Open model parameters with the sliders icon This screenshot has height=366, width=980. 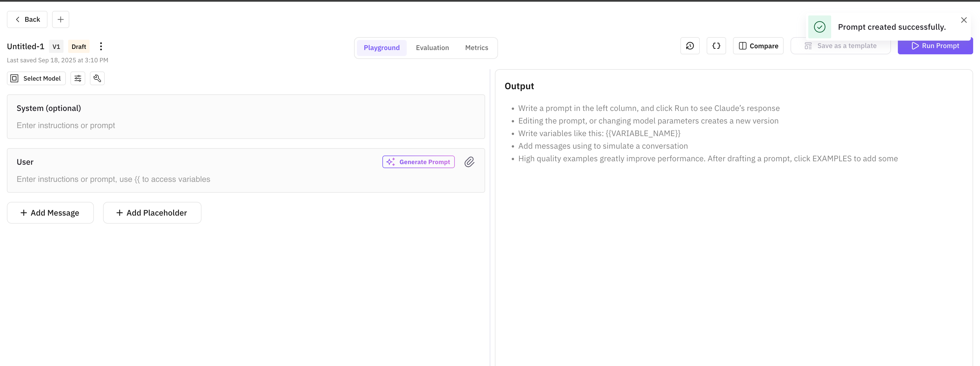click(78, 78)
